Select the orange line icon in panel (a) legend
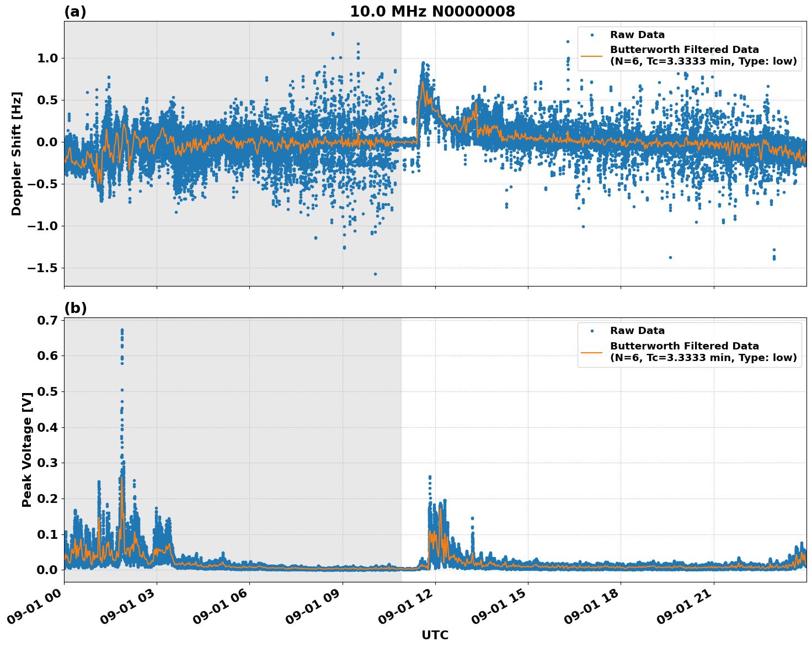Viewport: 812px width, 647px height. point(592,56)
